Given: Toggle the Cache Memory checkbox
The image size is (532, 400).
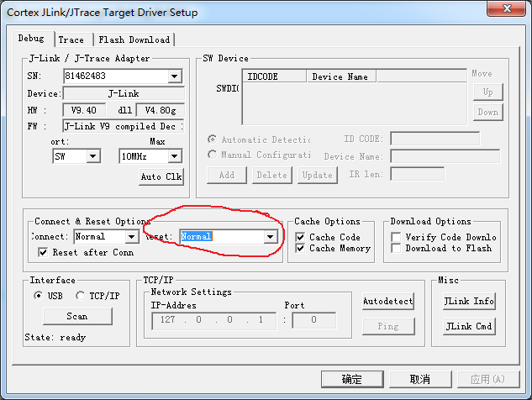Looking at the screenshot, I should click(x=300, y=249).
